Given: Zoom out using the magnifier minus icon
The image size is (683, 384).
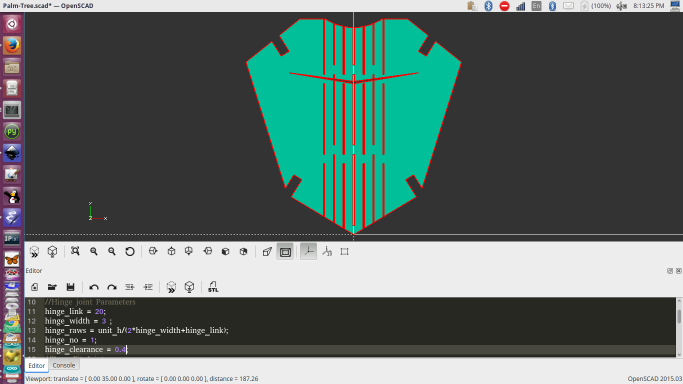Looking at the screenshot, I should (112, 251).
